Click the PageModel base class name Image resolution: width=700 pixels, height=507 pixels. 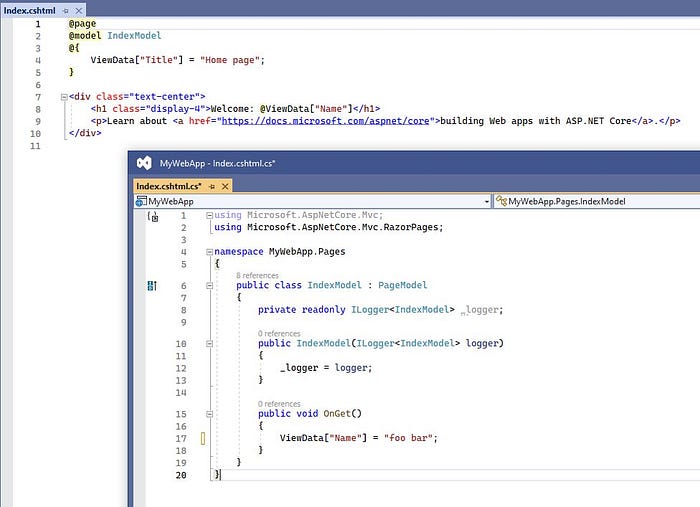click(x=402, y=285)
